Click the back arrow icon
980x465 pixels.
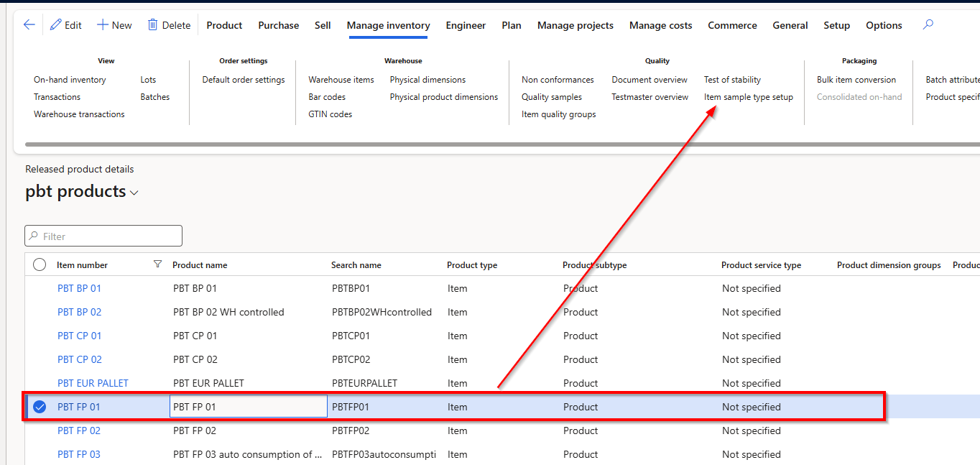click(x=29, y=25)
